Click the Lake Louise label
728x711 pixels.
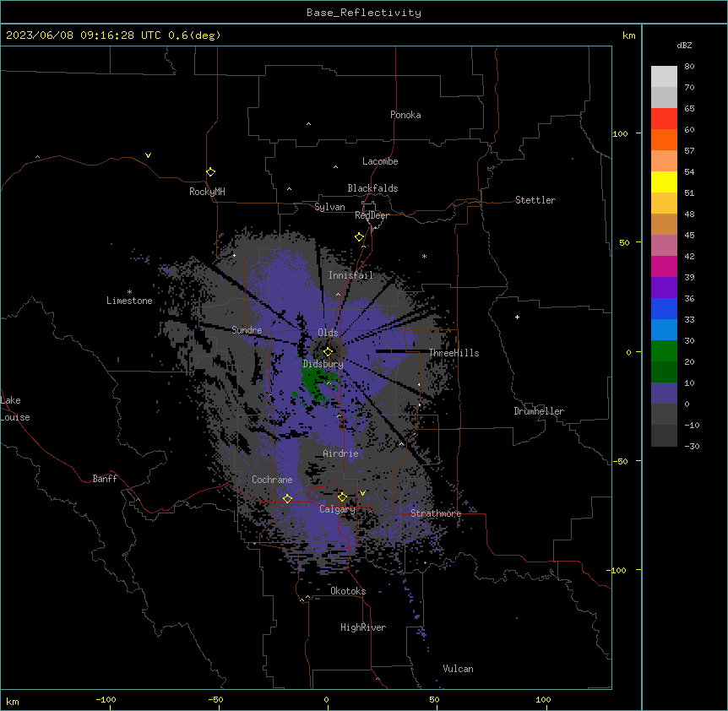point(15,409)
